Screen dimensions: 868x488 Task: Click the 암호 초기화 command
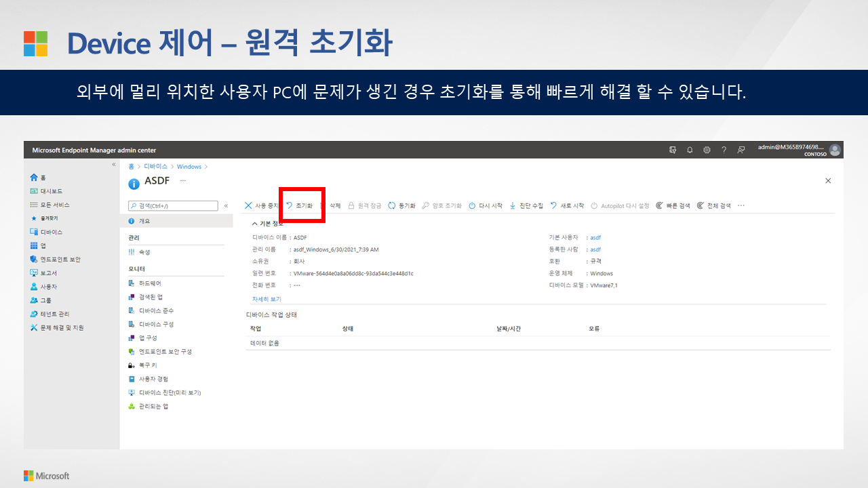(441, 205)
